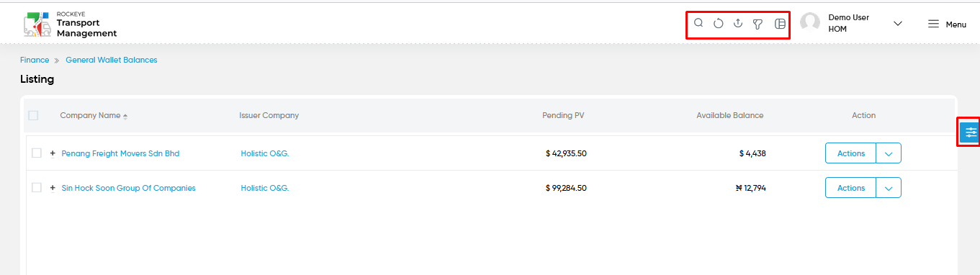
Task: Open General Wallet Balances breadcrumb link
Action: 112,60
